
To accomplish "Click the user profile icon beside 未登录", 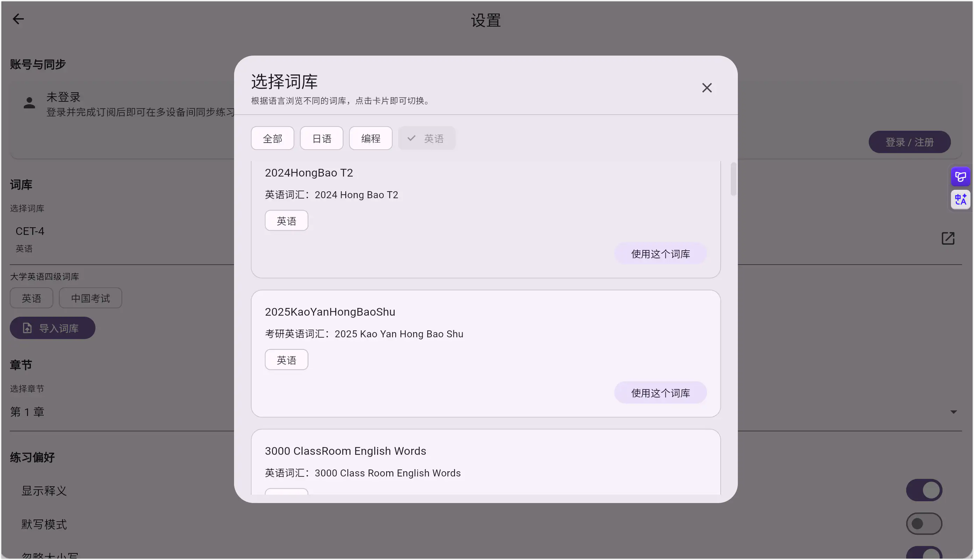I will tap(29, 102).
